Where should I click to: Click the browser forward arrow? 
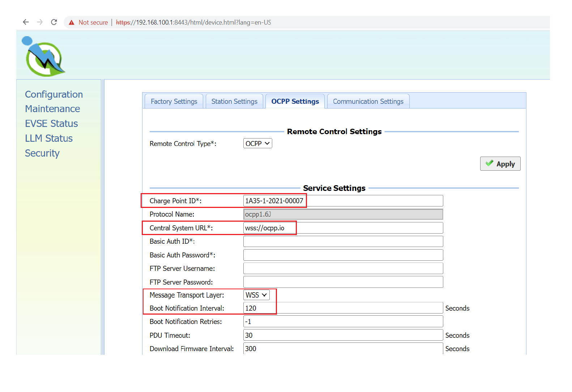[40, 22]
